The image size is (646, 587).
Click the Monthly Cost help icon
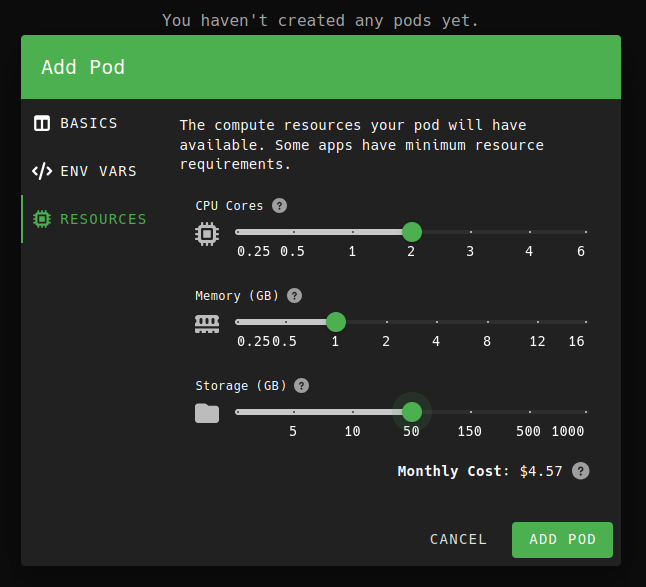(580, 471)
